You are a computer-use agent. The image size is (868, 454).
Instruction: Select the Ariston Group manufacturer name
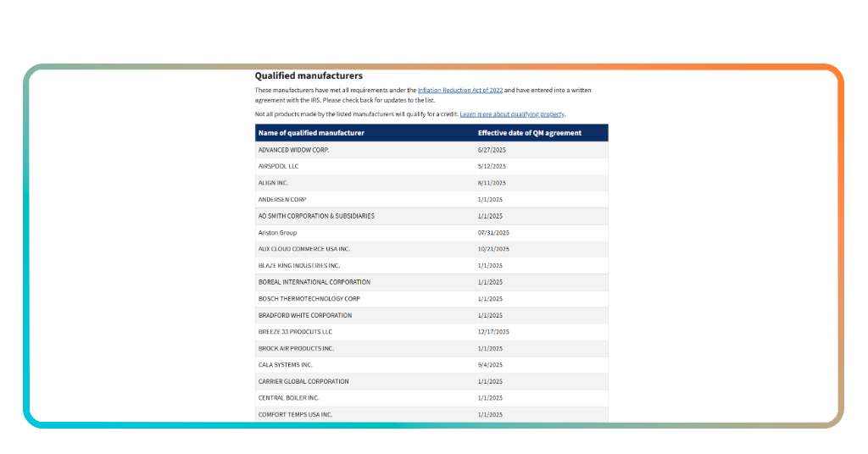tap(277, 233)
